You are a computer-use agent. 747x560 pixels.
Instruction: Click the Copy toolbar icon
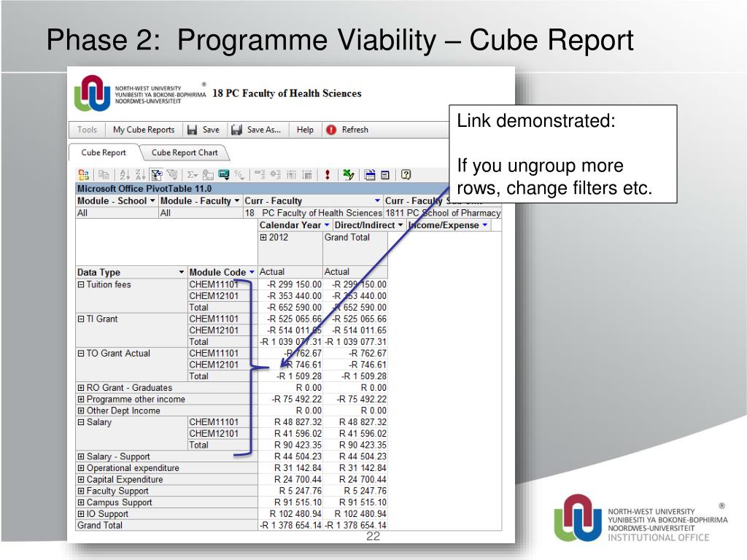(x=104, y=174)
